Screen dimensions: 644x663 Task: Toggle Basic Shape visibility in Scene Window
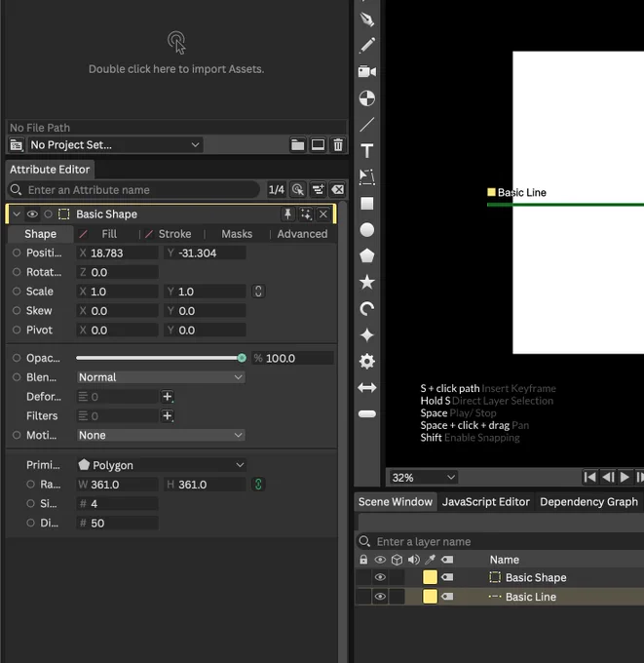[380, 577]
